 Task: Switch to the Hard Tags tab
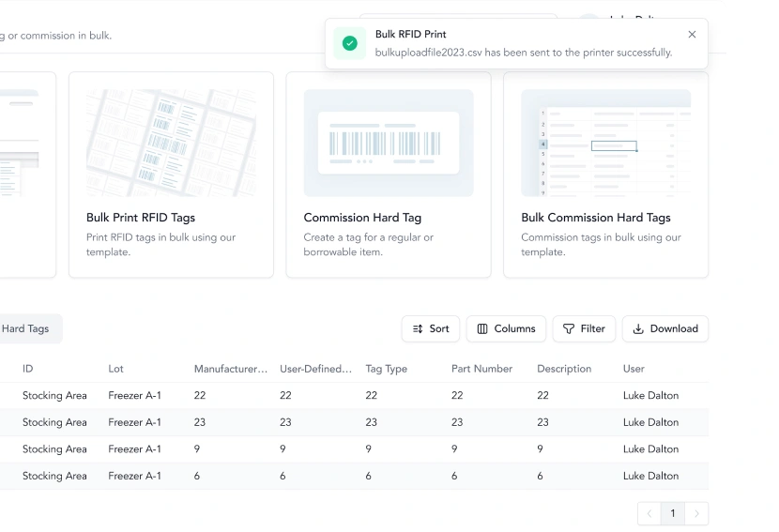click(x=25, y=328)
